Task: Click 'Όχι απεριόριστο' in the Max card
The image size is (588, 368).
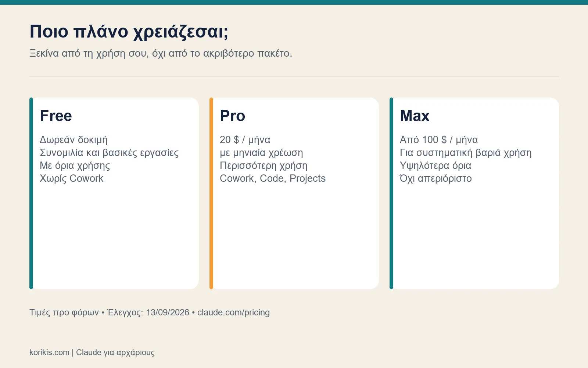Action: (x=435, y=178)
